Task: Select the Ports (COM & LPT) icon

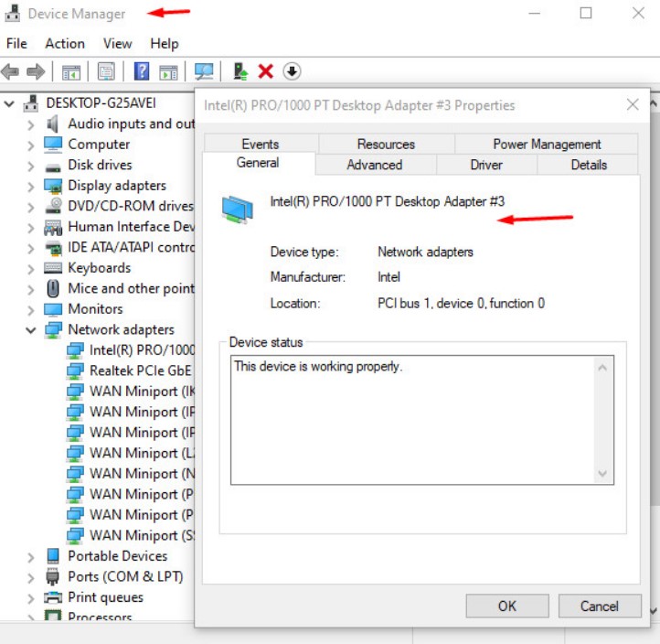Action: [53, 577]
